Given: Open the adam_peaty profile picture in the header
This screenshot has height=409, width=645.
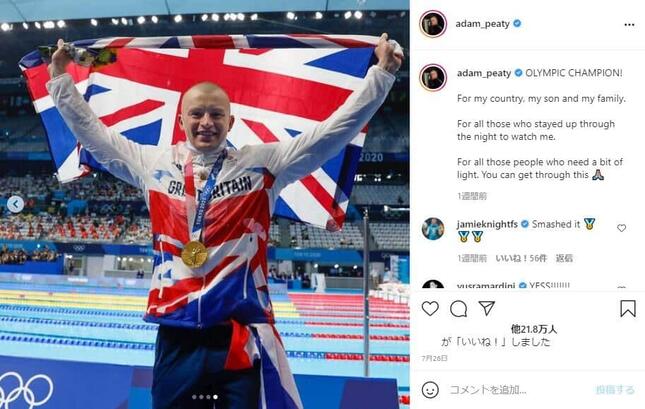Looking at the screenshot, I should click(433, 24).
